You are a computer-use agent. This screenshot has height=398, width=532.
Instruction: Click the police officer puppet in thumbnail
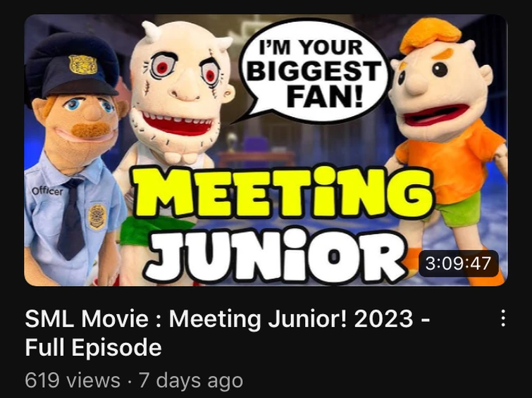tap(73, 159)
